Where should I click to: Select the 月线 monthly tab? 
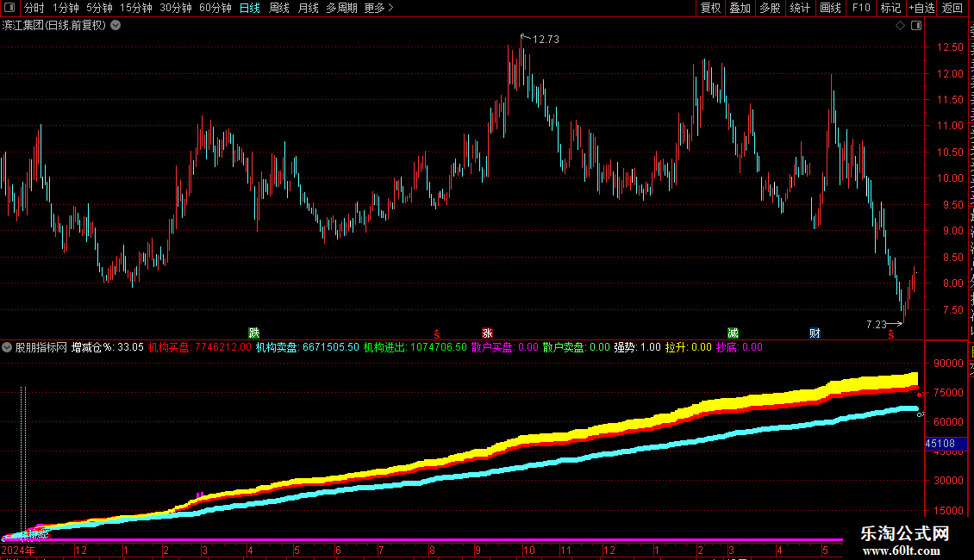tap(308, 8)
